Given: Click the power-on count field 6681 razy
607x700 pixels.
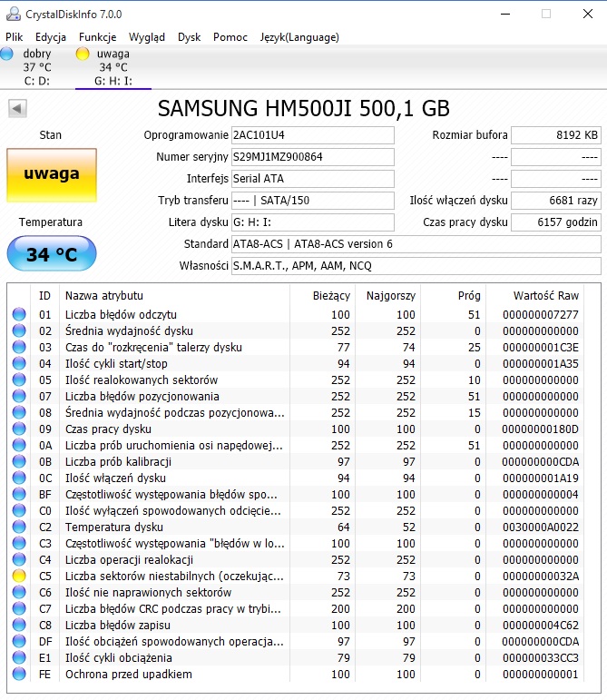Looking at the screenshot, I should point(556,201).
